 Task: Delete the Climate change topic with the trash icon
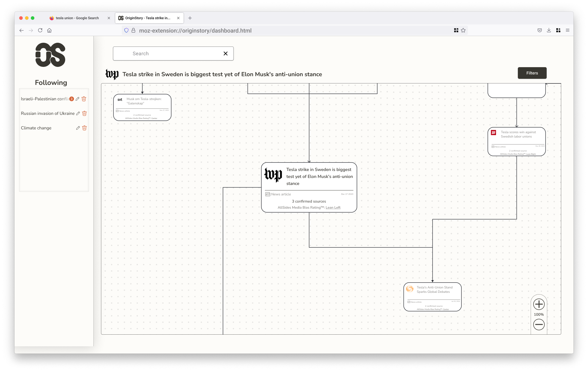(84, 128)
